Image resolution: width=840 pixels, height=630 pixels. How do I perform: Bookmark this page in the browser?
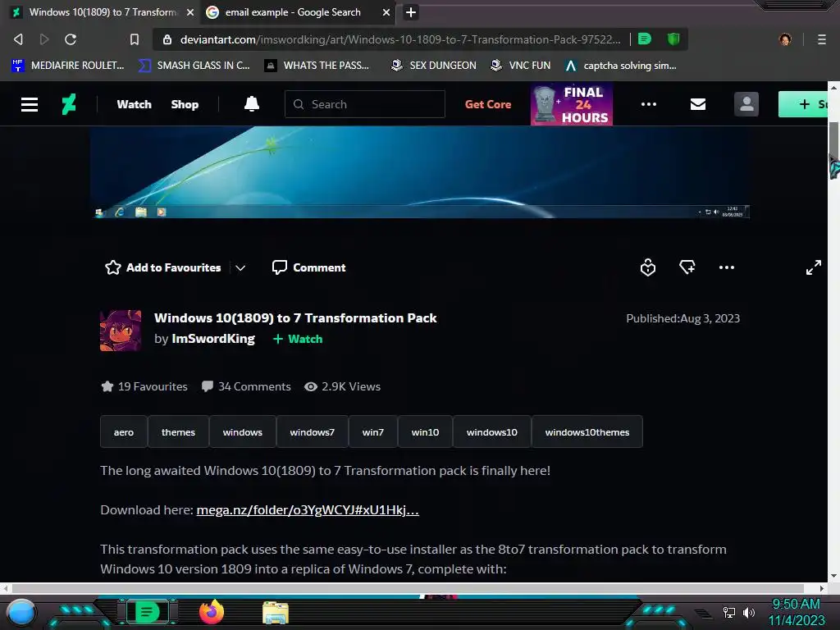pyautogui.click(x=135, y=39)
